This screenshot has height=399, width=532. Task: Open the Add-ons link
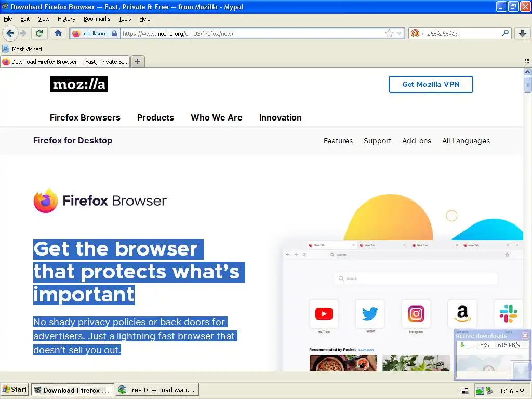click(417, 141)
